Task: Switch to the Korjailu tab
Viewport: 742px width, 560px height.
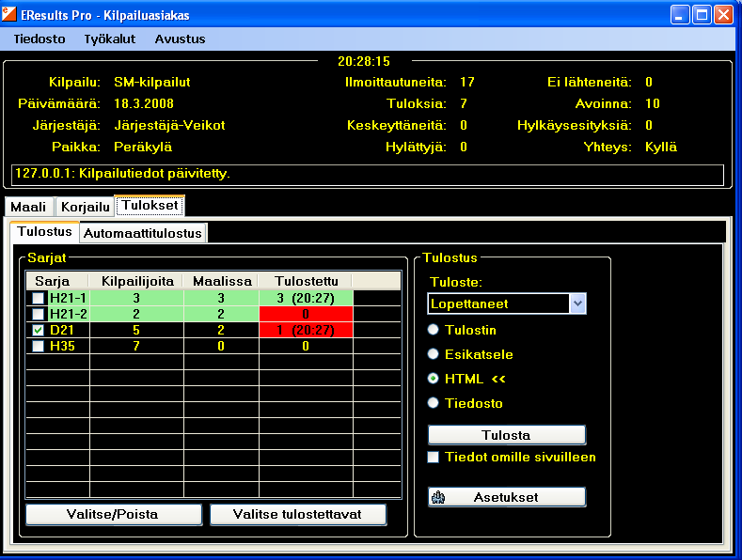Action: [86, 207]
